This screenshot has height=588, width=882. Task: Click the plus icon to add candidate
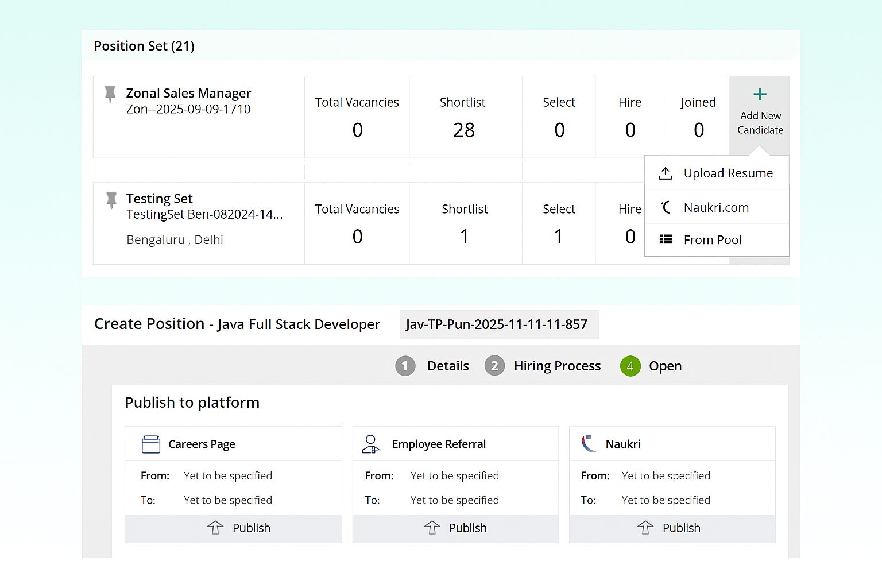click(x=760, y=95)
